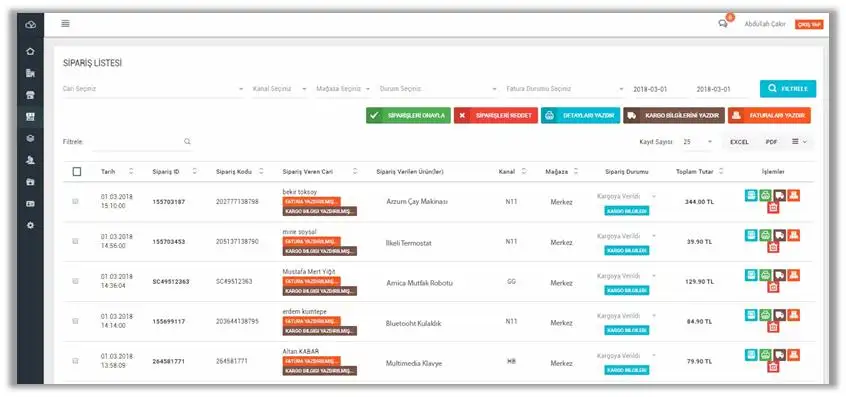This screenshot has width=846, height=397.
Task: Delete order 155699117 with trash icon
Action: click(773, 327)
